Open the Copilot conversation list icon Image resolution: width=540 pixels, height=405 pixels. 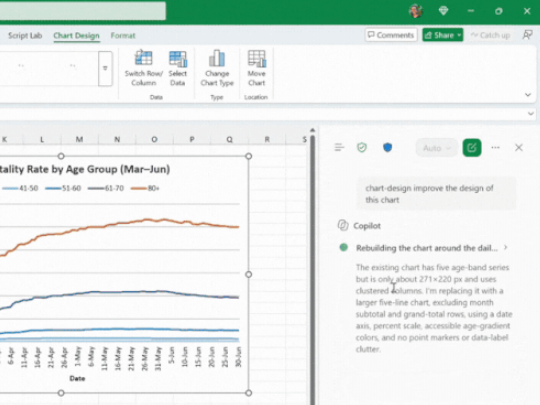tap(339, 148)
